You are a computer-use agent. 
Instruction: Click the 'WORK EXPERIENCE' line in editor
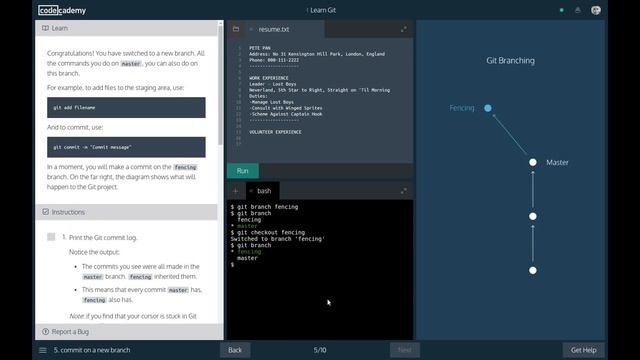269,78
